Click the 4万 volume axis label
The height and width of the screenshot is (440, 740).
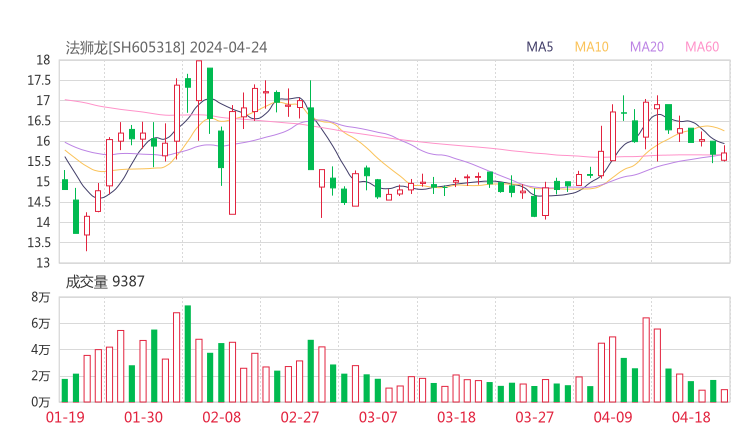(x=41, y=350)
